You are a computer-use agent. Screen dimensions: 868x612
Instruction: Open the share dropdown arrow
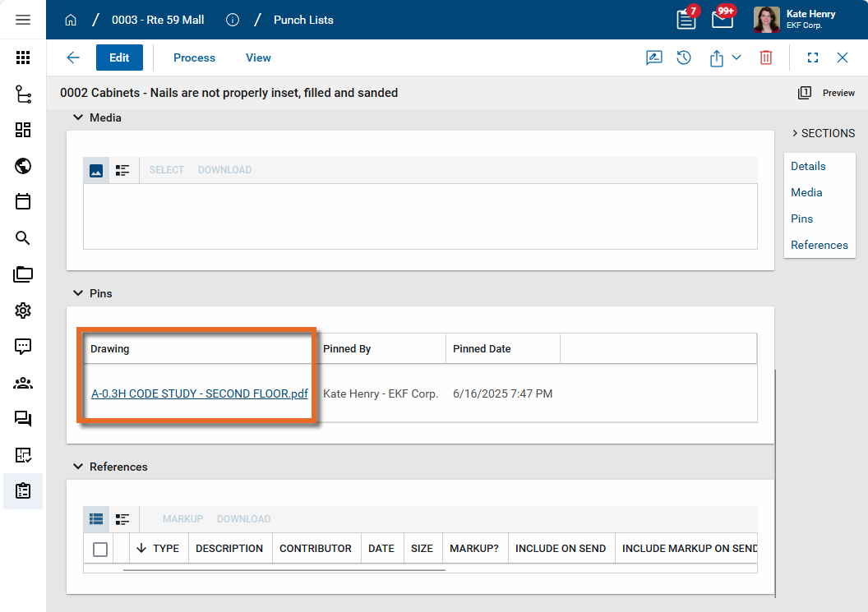tap(736, 58)
